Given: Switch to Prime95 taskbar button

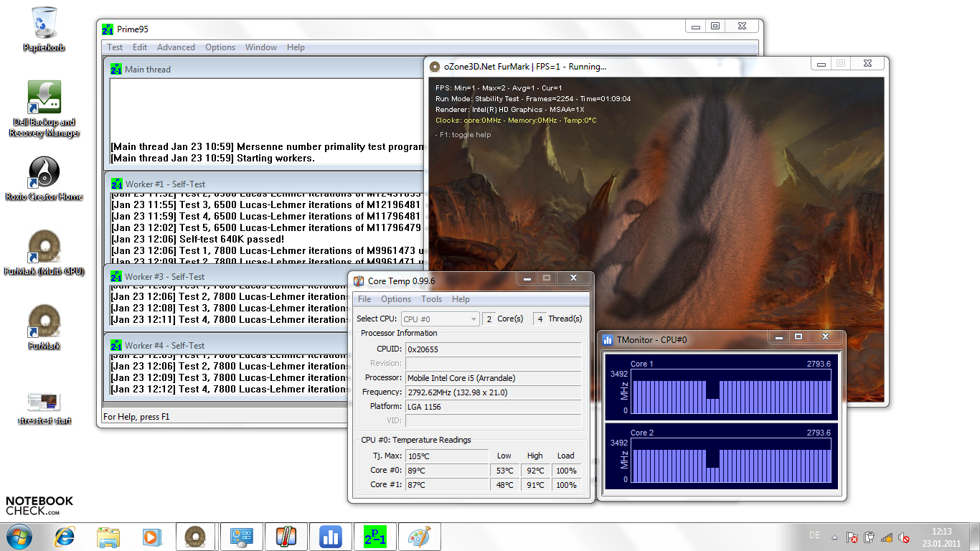Looking at the screenshot, I should (375, 537).
